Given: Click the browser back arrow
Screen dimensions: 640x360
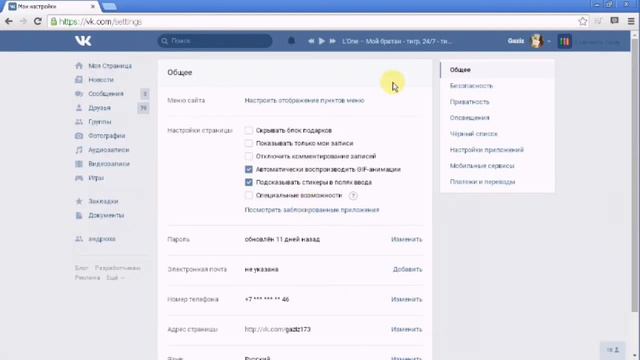Looking at the screenshot, I should pos(9,21).
